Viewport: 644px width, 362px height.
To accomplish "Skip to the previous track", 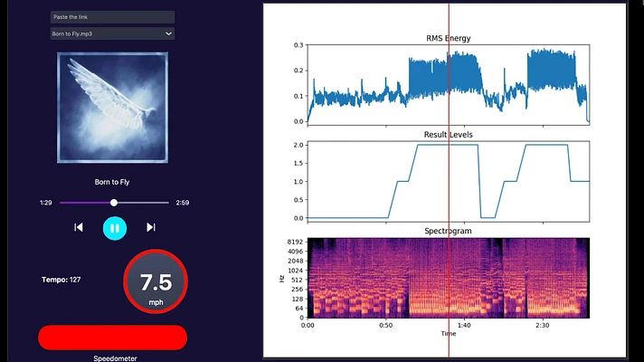I will (x=79, y=227).
